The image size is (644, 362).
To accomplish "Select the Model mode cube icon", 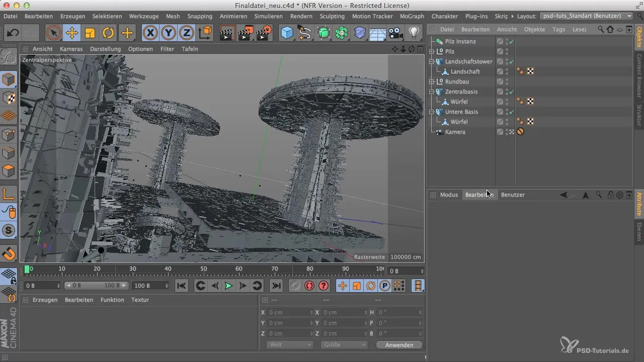I will pos(9,80).
